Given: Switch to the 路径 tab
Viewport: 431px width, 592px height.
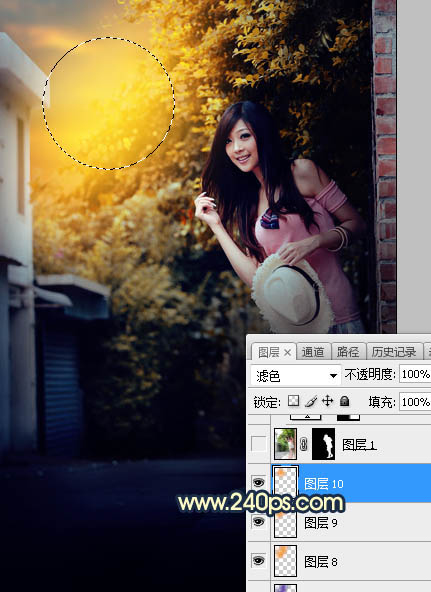Looking at the screenshot, I should tap(348, 352).
